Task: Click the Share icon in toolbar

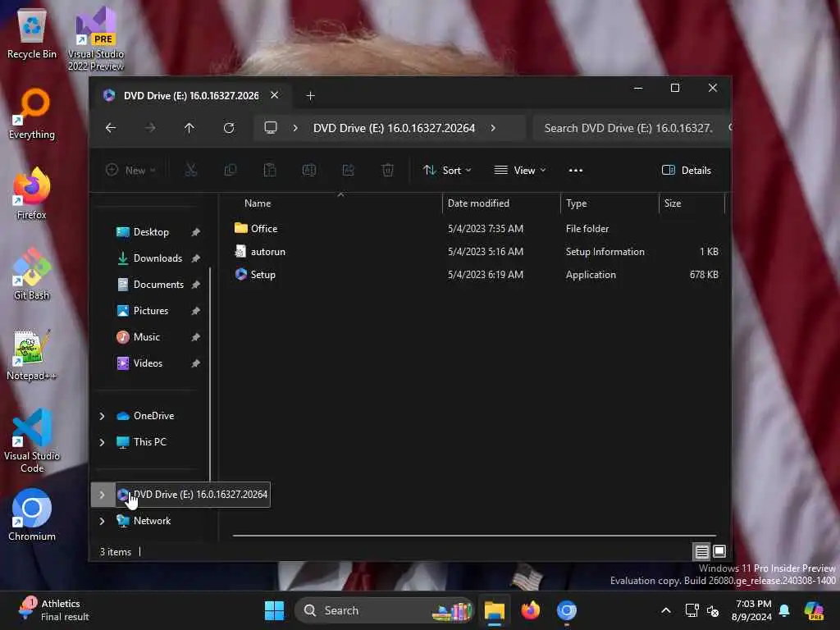Action: [x=348, y=171]
